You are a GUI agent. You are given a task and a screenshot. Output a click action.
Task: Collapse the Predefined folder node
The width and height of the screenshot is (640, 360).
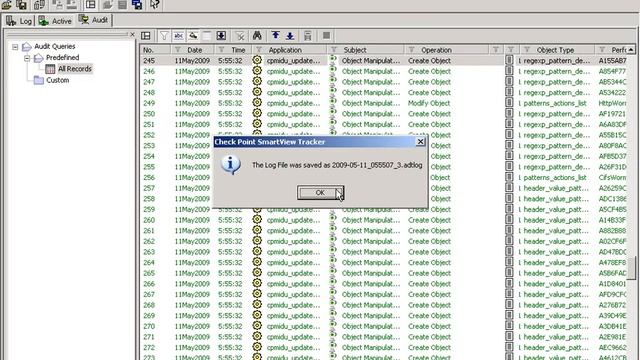pyautogui.click(x=27, y=58)
